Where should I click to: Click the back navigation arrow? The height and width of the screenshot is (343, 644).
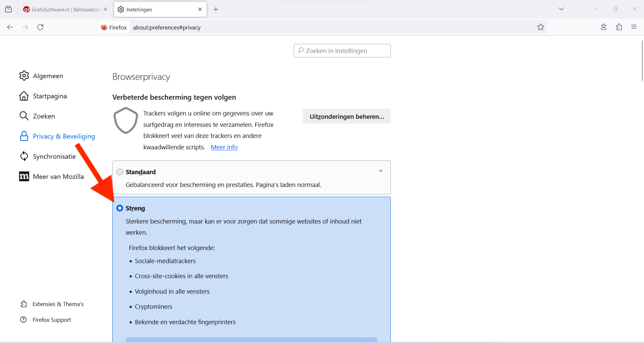[x=10, y=27]
